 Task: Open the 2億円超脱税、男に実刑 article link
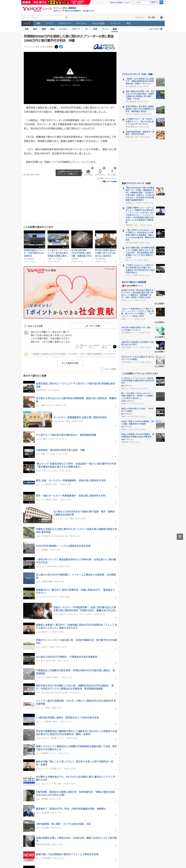coord(63,824)
